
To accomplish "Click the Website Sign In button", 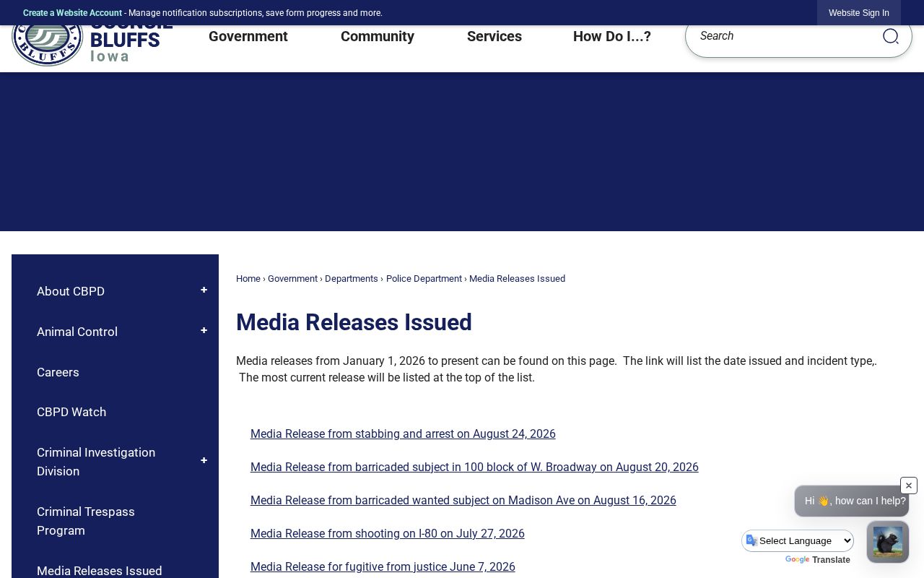I will [x=859, y=13].
